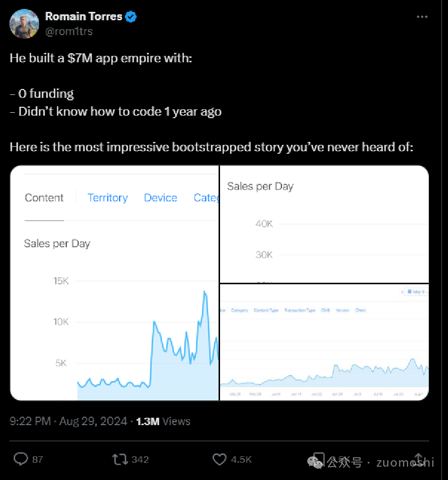Choose the Transaction Type filter tab
The width and height of the screenshot is (448, 480).
(300, 310)
